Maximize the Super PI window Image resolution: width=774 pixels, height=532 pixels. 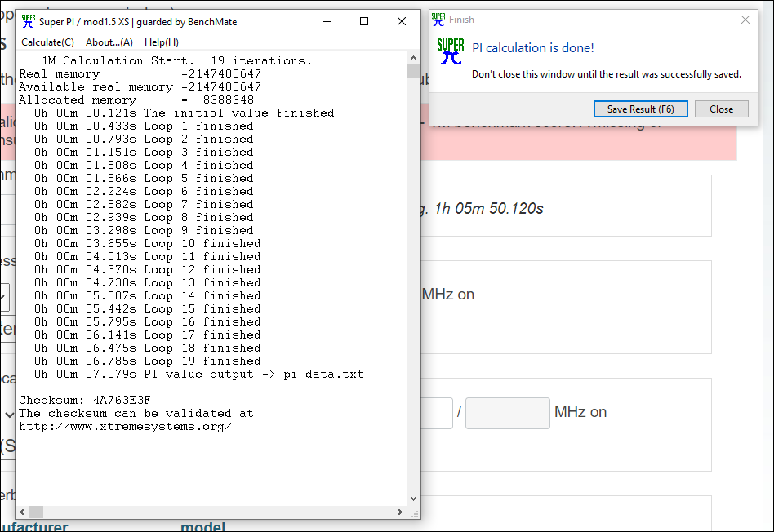point(364,21)
